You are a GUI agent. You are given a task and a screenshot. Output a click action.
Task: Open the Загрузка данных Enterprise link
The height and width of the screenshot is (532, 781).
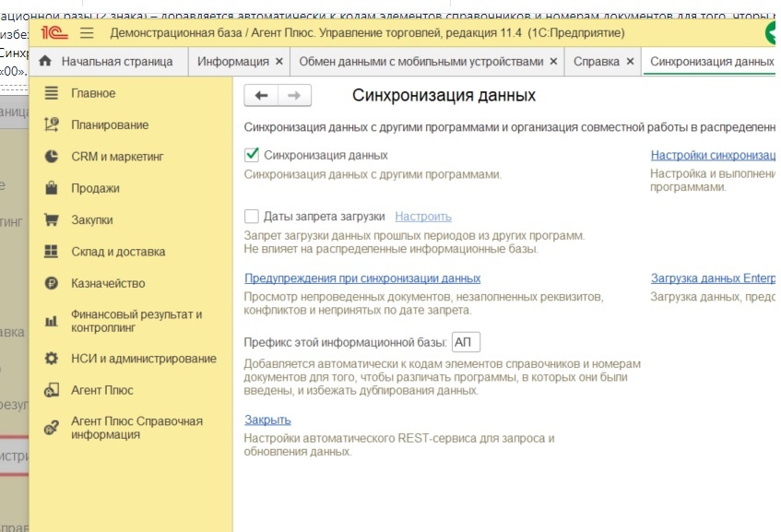pyautogui.click(x=713, y=278)
